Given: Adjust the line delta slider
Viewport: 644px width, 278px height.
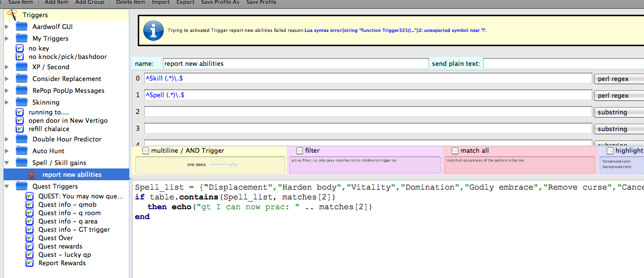Looking at the screenshot, I should point(223,165).
